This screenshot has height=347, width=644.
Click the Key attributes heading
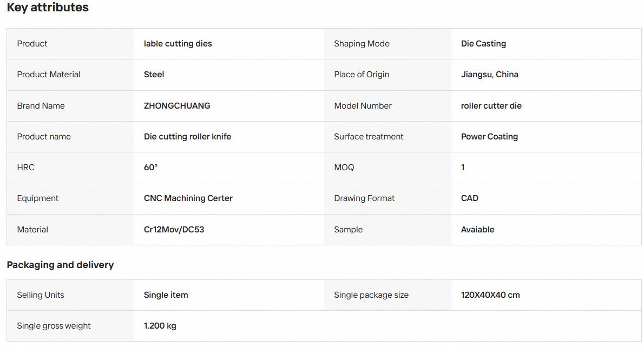pos(48,8)
